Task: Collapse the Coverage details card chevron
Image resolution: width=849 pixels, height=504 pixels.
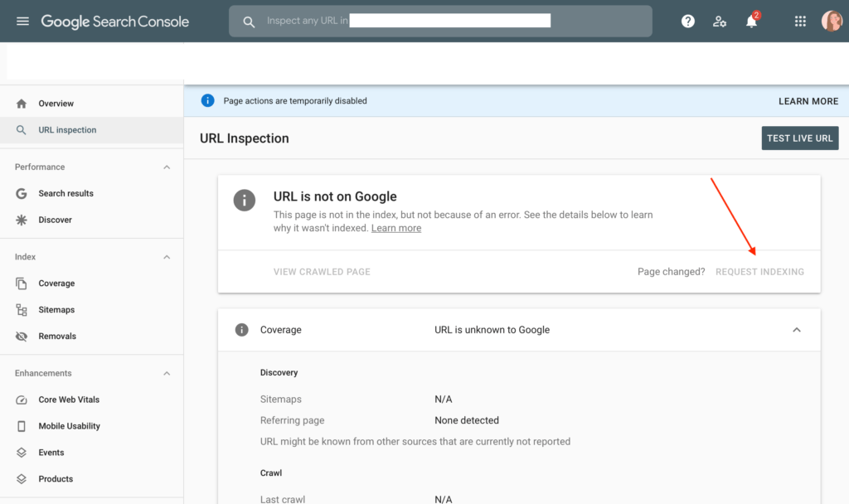Action: point(797,330)
